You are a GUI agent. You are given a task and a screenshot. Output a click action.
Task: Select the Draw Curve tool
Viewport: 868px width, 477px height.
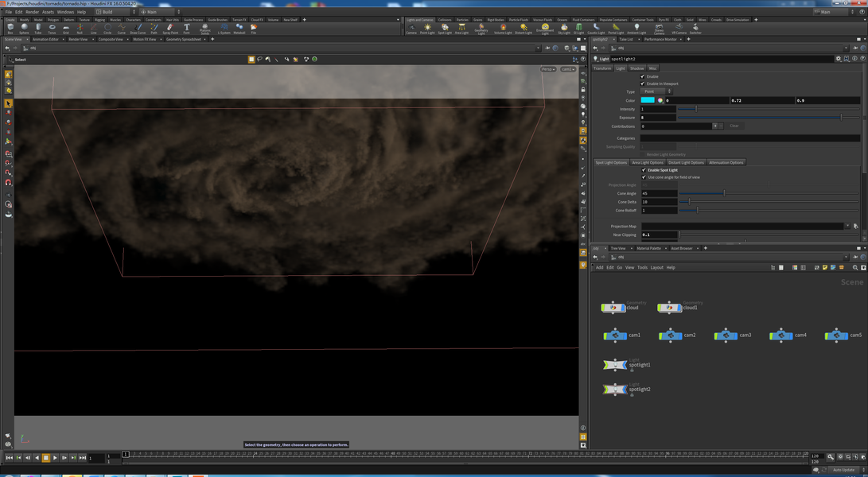tap(138, 28)
